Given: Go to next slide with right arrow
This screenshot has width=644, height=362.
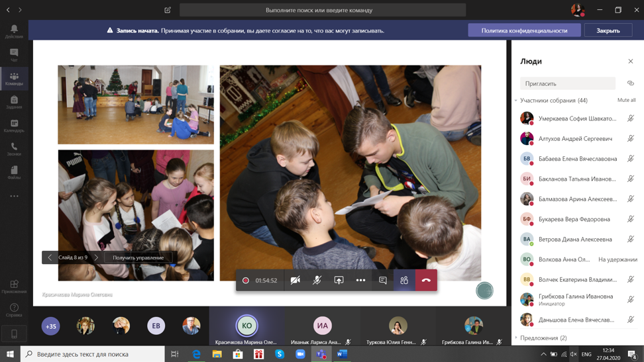Looking at the screenshot, I should 96,257.
